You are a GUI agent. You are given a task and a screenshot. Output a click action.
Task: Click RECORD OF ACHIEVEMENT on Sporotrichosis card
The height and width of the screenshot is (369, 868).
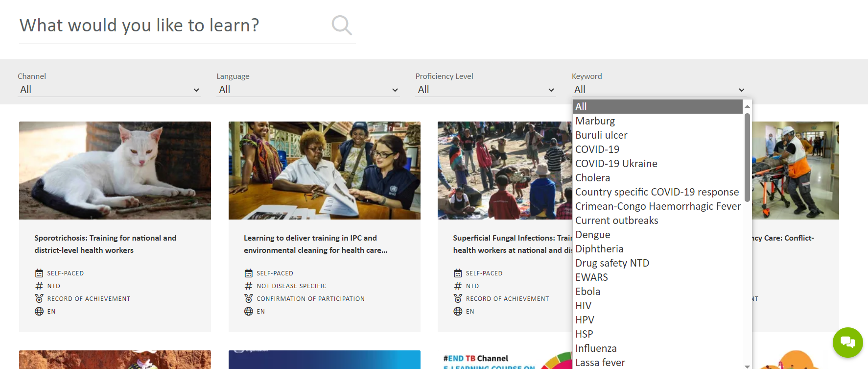coord(89,298)
